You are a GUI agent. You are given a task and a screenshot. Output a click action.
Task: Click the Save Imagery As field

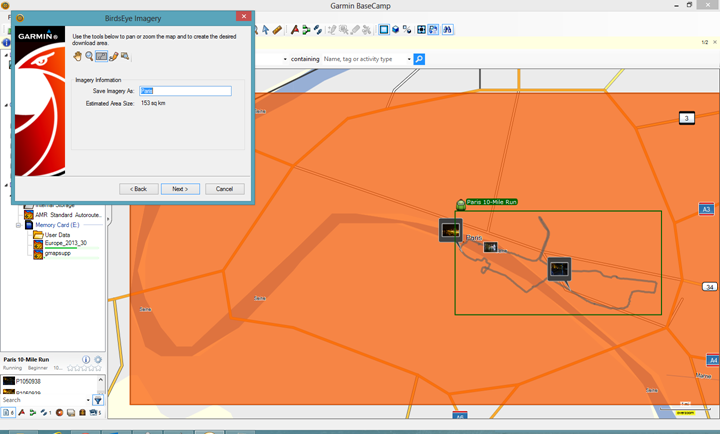point(186,91)
